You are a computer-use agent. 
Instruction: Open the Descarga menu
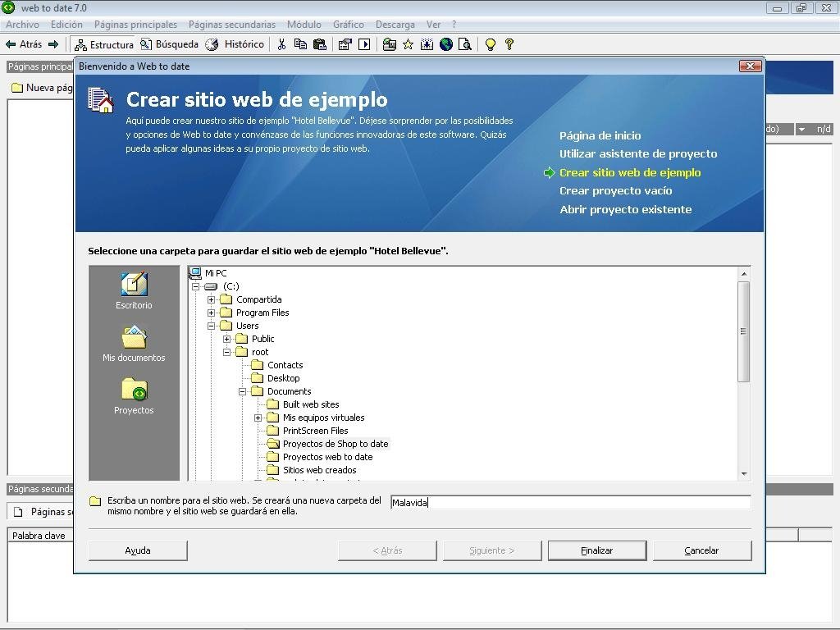coord(395,25)
